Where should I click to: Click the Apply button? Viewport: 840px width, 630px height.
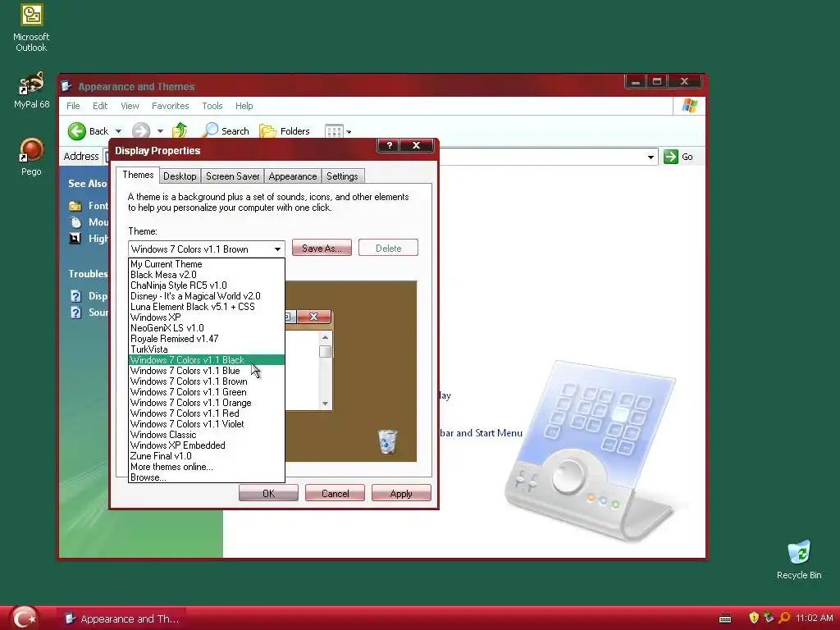pyautogui.click(x=401, y=493)
